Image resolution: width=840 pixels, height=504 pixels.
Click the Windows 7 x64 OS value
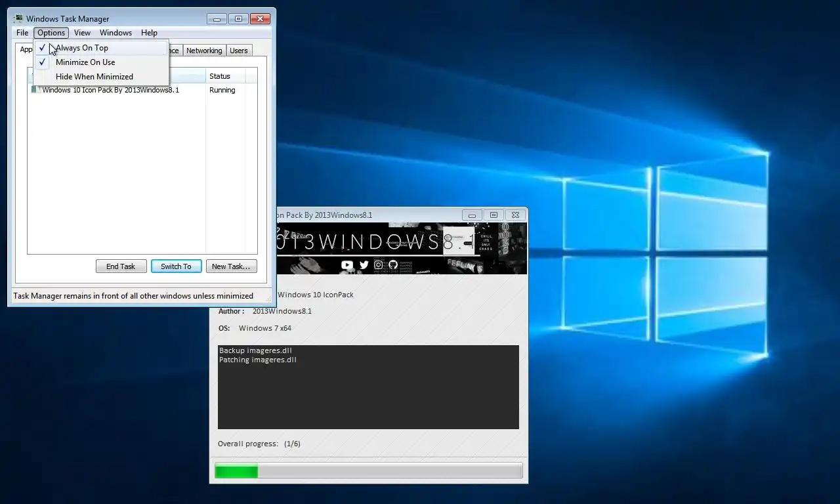(265, 328)
